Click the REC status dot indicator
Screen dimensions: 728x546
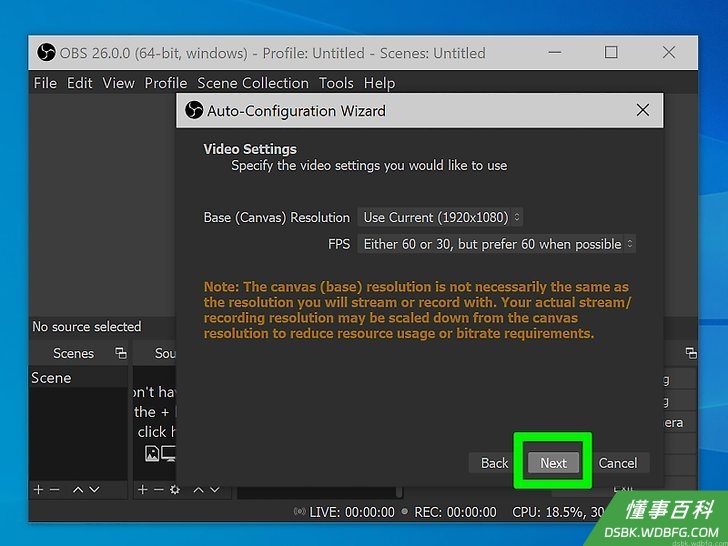[x=404, y=511]
